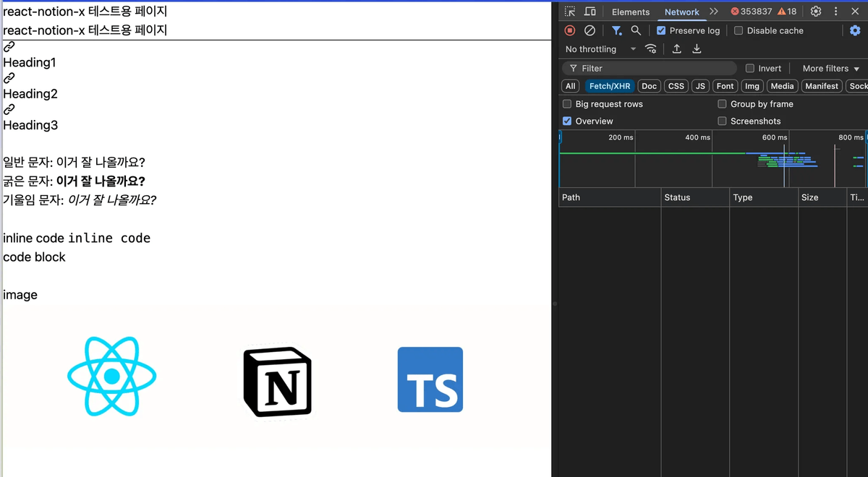Screen dimensions: 868x477
Task: Toggle the network filter funnel icon
Action: click(616, 30)
